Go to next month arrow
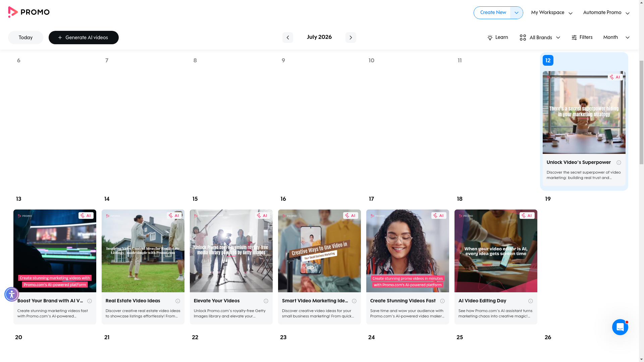644x362 pixels. click(351, 38)
